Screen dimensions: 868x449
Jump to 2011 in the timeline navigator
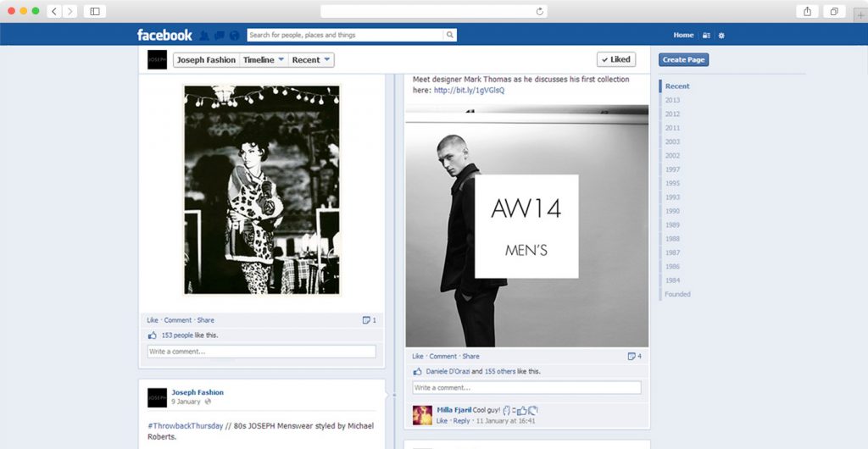[x=672, y=128]
